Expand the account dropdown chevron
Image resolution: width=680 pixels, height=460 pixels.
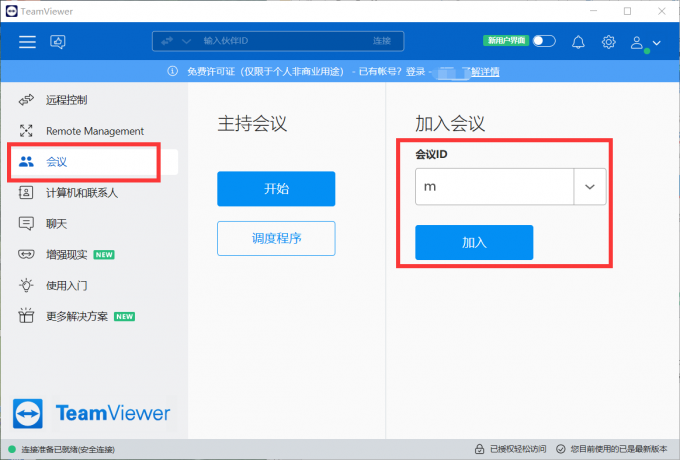coord(657,43)
